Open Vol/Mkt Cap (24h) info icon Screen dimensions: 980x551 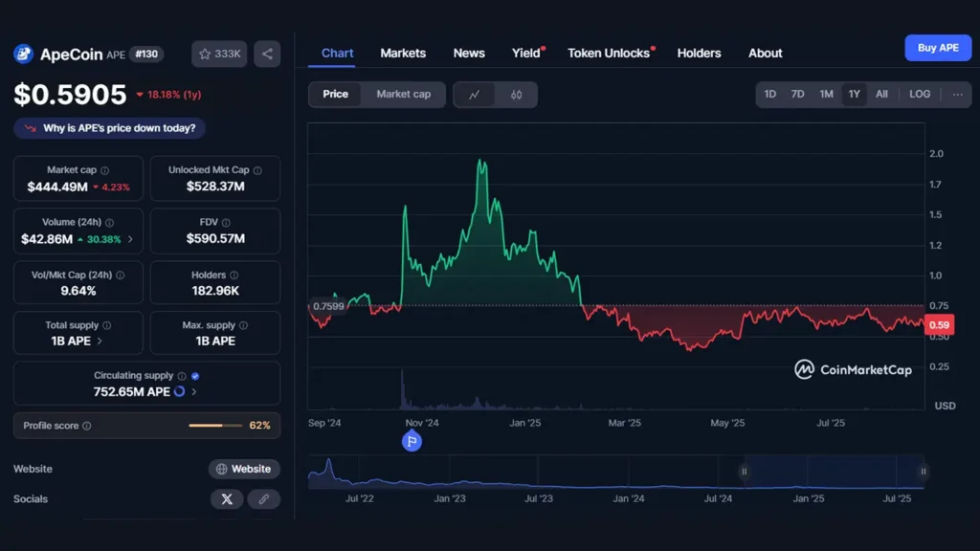click(120, 275)
